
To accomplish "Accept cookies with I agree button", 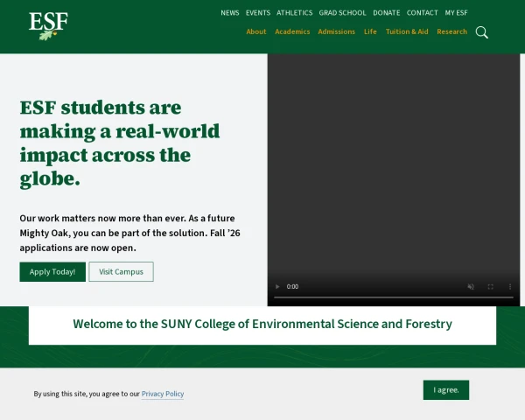I will (446, 390).
